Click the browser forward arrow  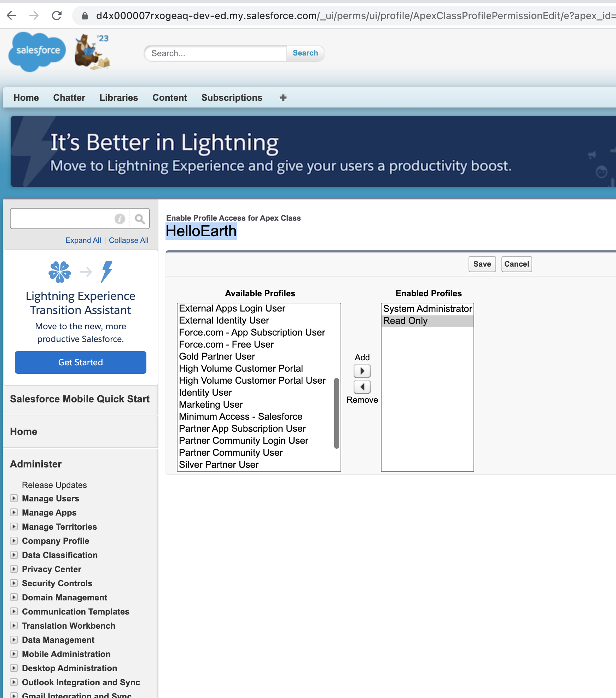(x=34, y=16)
